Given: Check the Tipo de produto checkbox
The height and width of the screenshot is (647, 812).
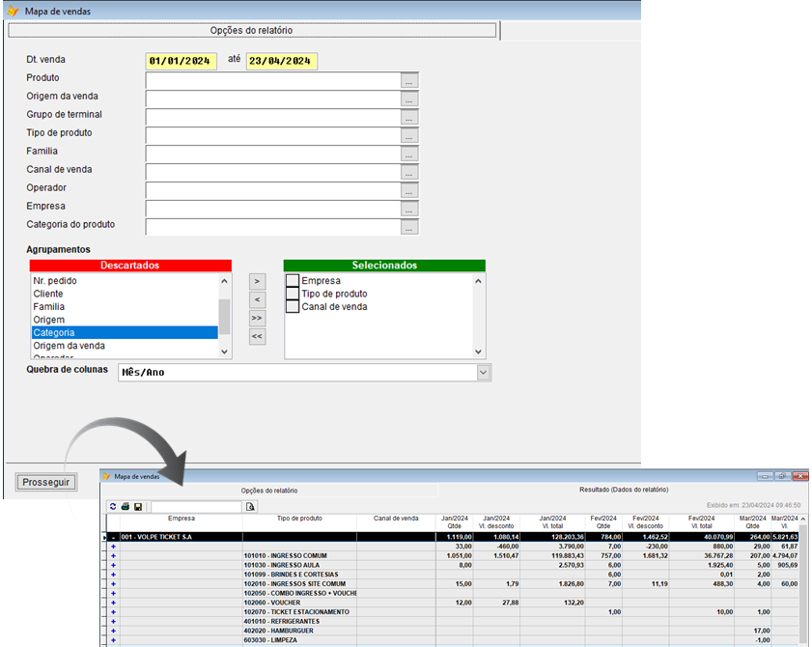Looking at the screenshot, I should pos(293,294).
